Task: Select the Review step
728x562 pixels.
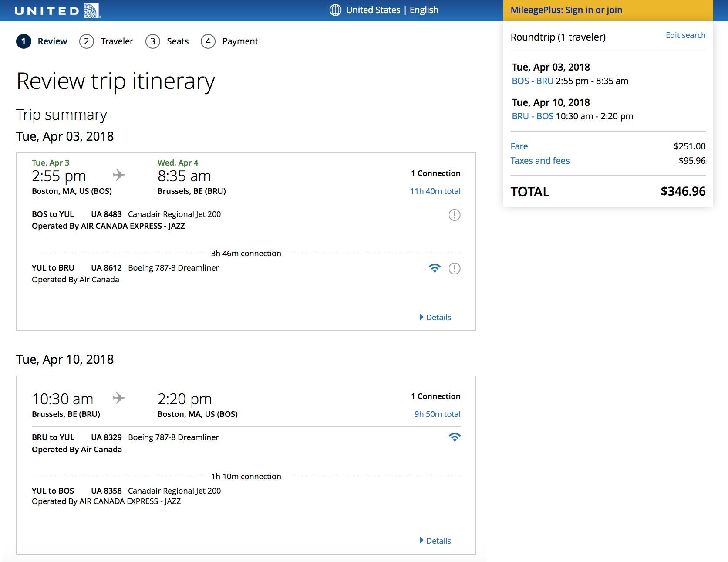Action: 42,41
